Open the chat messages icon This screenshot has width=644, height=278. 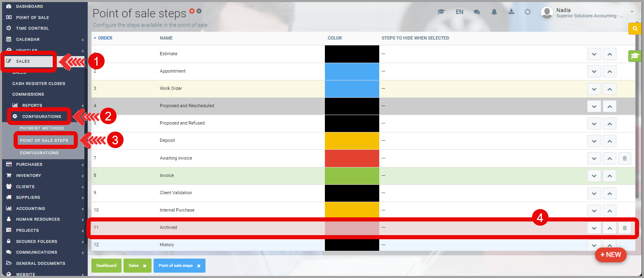tap(477, 12)
